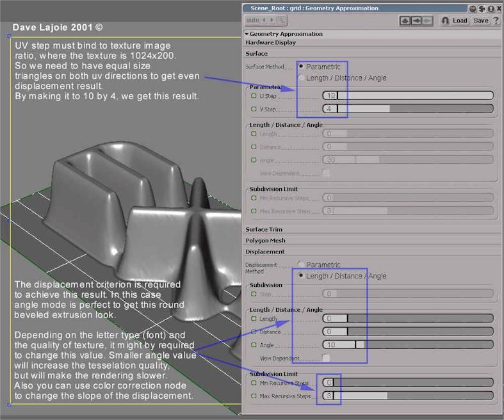Click the U Step animation marker
Screen dimensions: 504x420
[254, 95]
